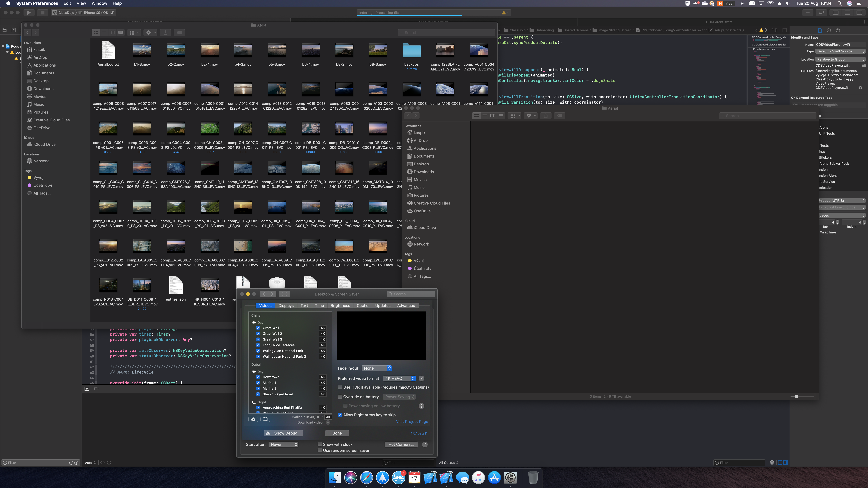Enable Use HDR if available
Screen dimensions: 868x488
340,387
